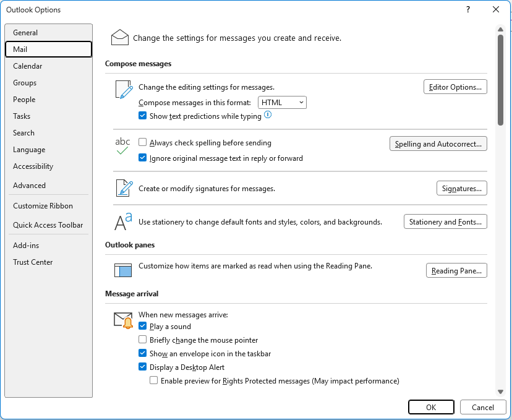This screenshot has height=420, width=512.
Task: Click the vertical scrollbar thumb
Action: coord(500,80)
